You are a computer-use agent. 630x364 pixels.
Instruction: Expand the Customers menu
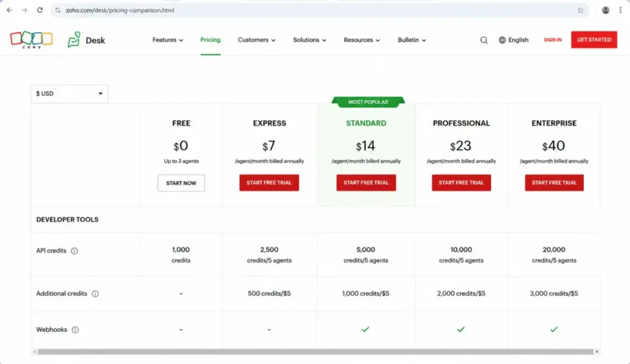pyautogui.click(x=257, y=40)
